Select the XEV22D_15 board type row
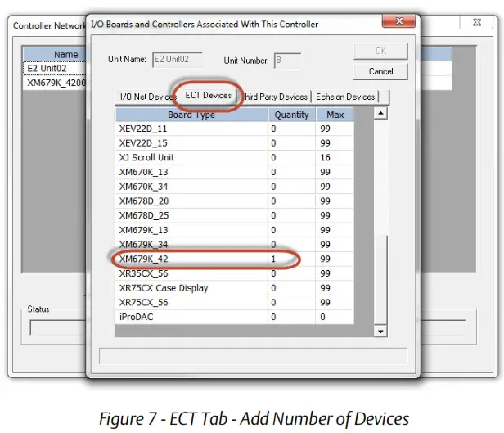The width and height of the screenshot is (504, 433). coord(235,143)
